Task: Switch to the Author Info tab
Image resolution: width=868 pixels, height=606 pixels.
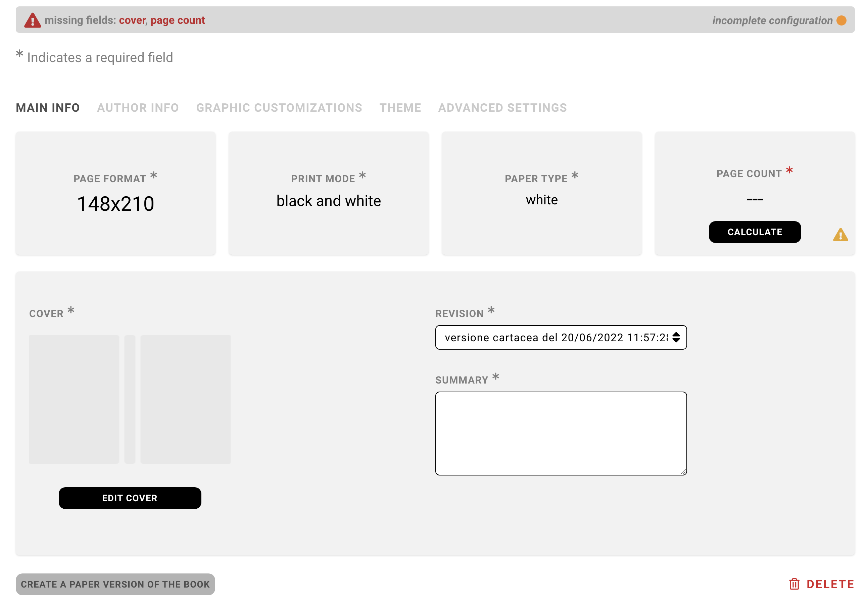Action: [138, 107]
